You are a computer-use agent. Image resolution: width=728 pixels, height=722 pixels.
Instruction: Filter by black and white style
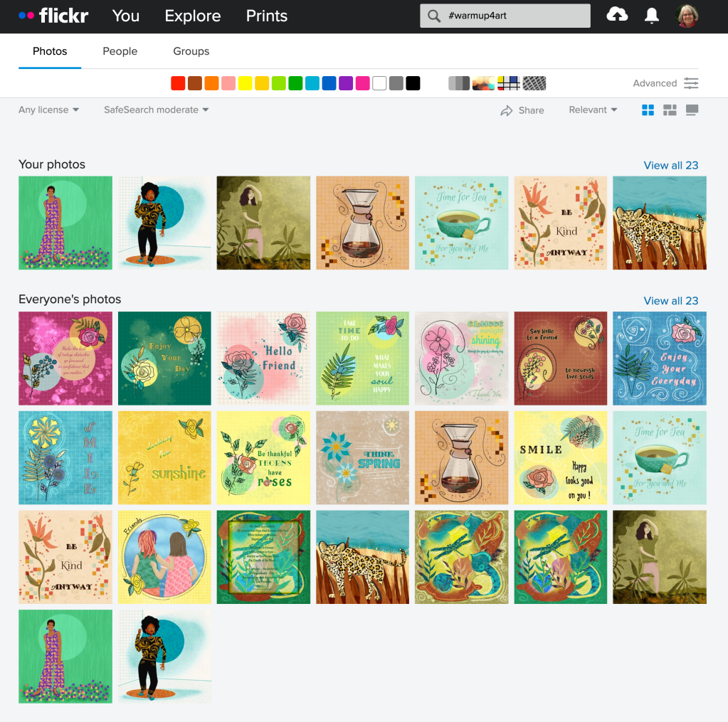459,83
